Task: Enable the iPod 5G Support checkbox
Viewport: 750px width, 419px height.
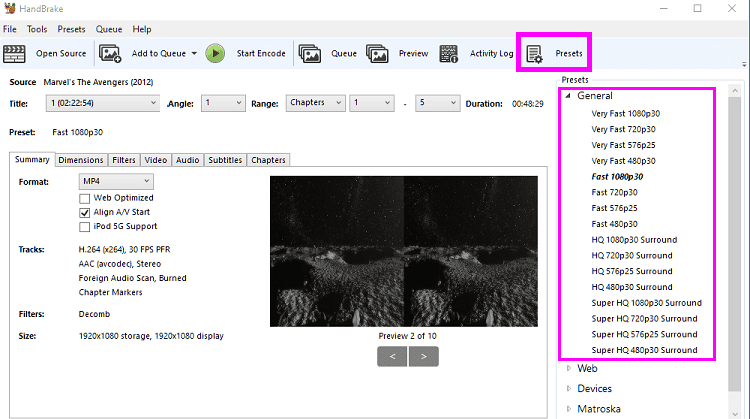Action: point(85,227)
